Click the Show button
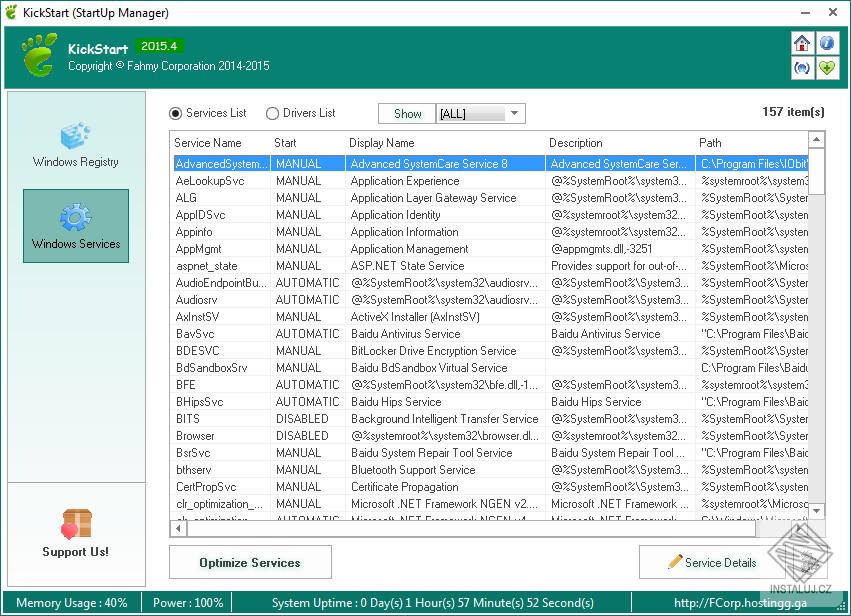Viewport: 851px width, 616px height. [407, 114]
